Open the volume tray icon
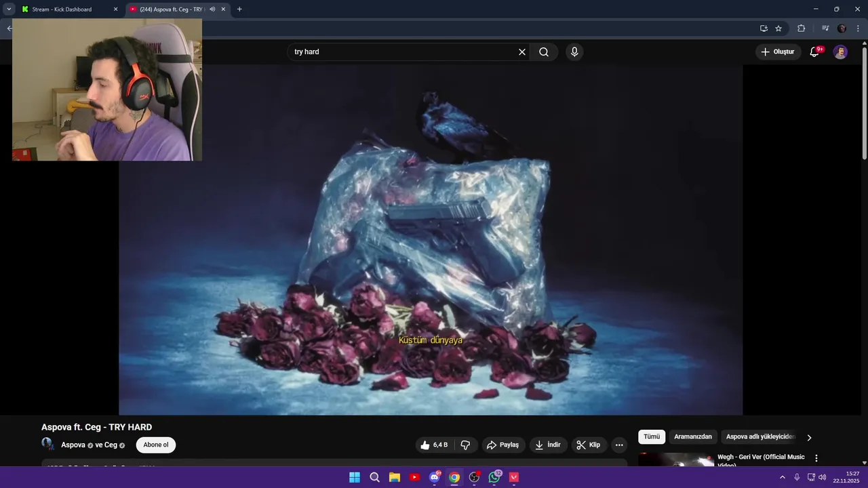Screen dimensions: 868x488 coord(823,477)
